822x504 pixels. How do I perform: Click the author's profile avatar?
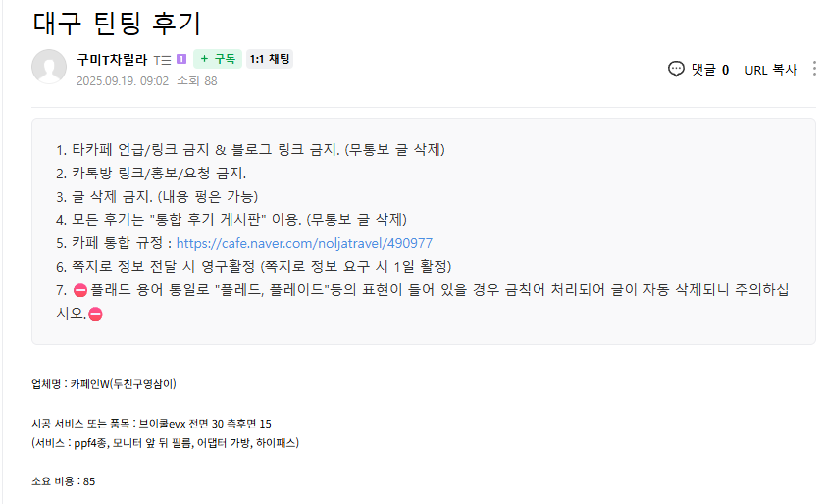49,67
